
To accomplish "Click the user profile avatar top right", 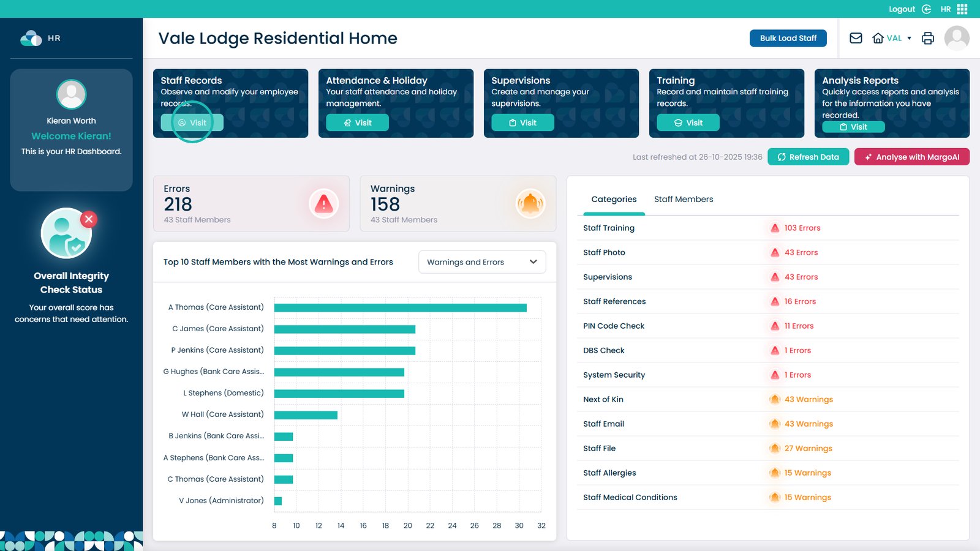I will (957, 38).
